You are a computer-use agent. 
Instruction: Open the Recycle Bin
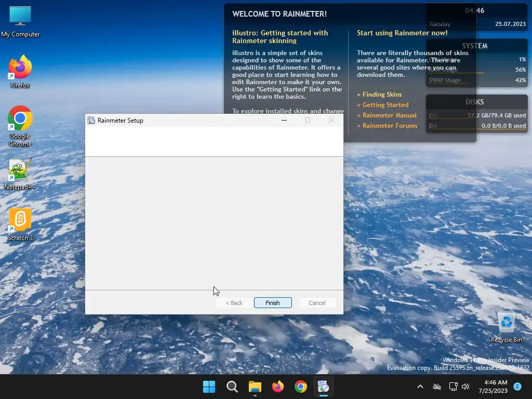click(506, 328)
